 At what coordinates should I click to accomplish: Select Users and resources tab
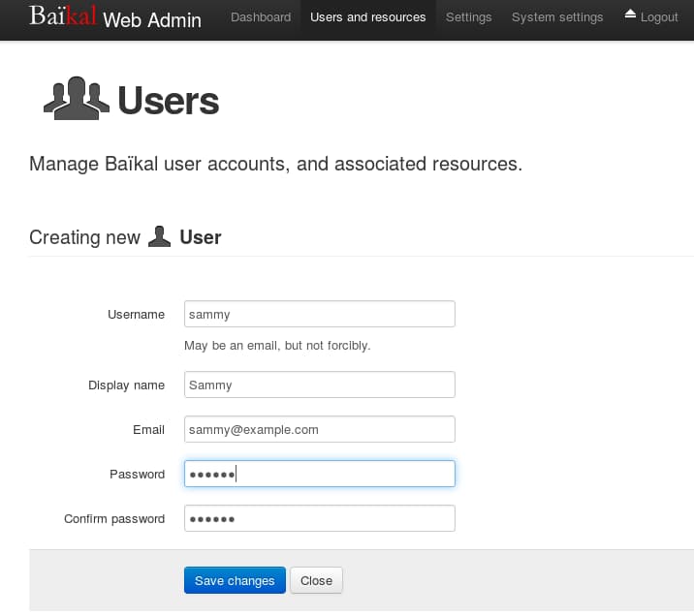point(367,17)
